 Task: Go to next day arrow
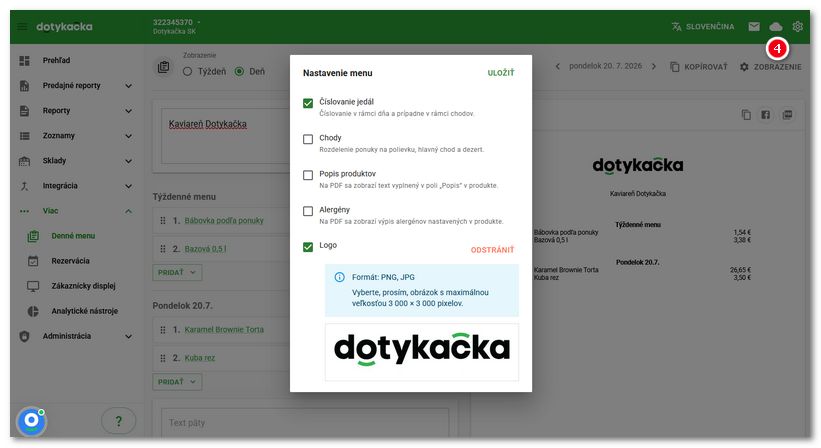tap(653, 66)
